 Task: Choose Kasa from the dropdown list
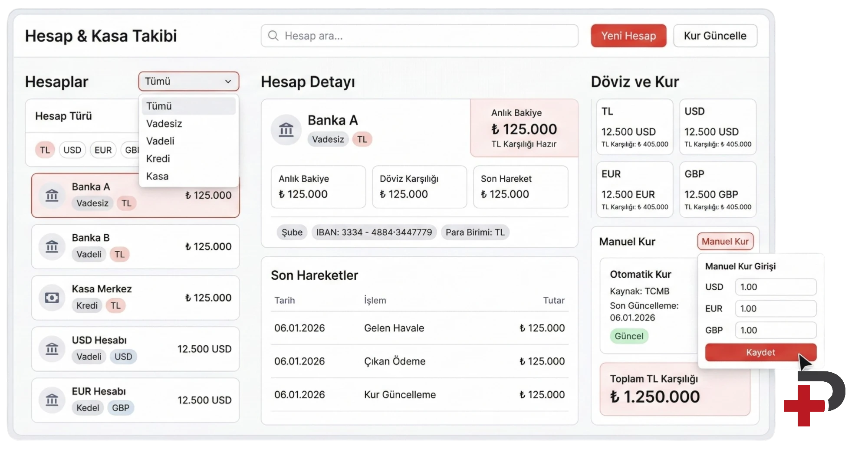157,176
